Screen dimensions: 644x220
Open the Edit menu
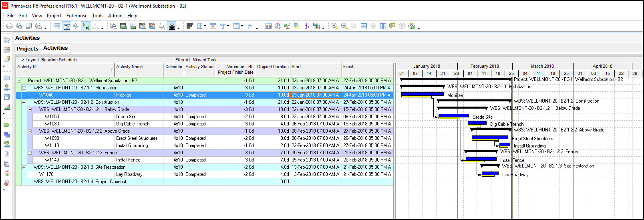[23, 16]
